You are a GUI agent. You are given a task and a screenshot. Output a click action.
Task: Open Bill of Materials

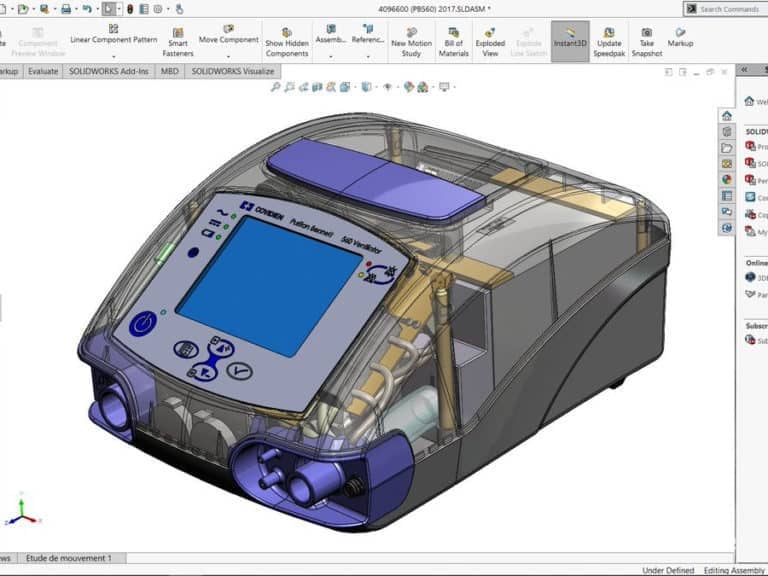[x=454, y=42]
